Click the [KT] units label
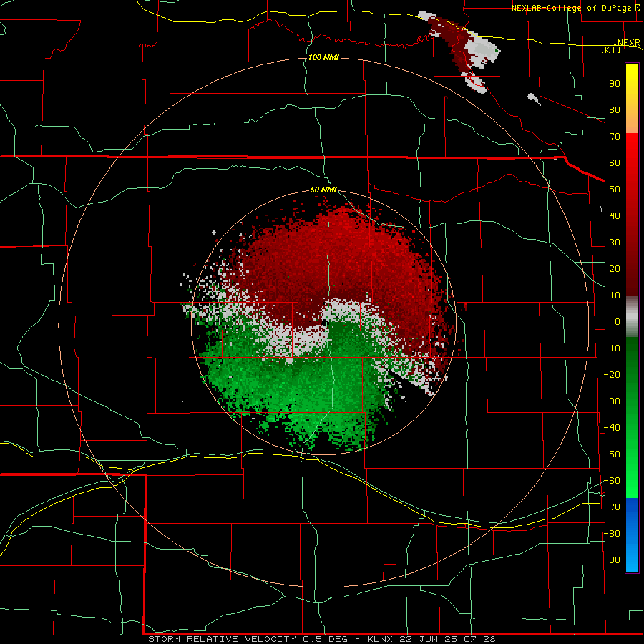This screenshot has height=644, width=644. (611, 49)
